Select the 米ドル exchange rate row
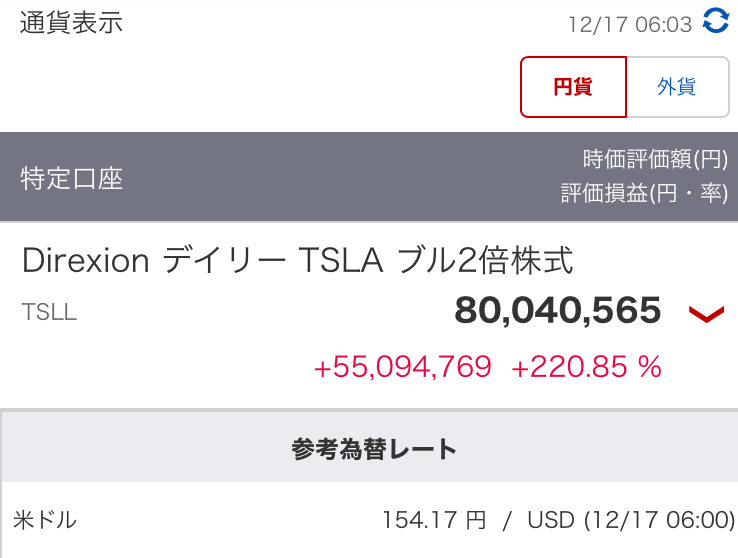This screenshot has width=738, height=558. [369, 520]
